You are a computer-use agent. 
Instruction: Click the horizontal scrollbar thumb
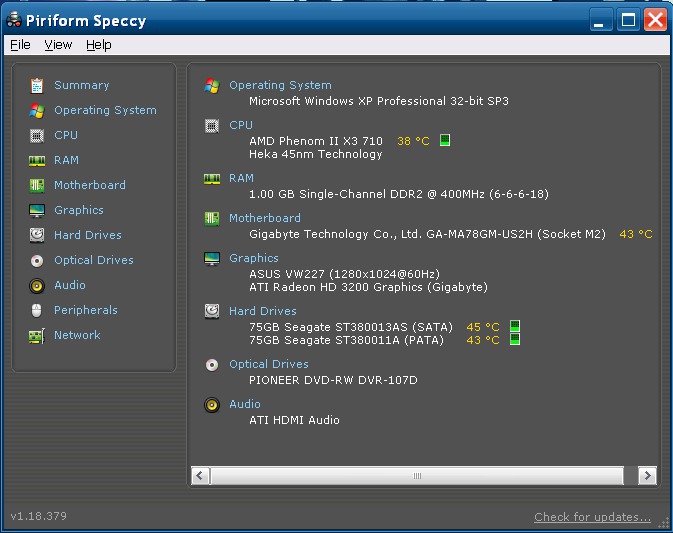tap(417, 475)
